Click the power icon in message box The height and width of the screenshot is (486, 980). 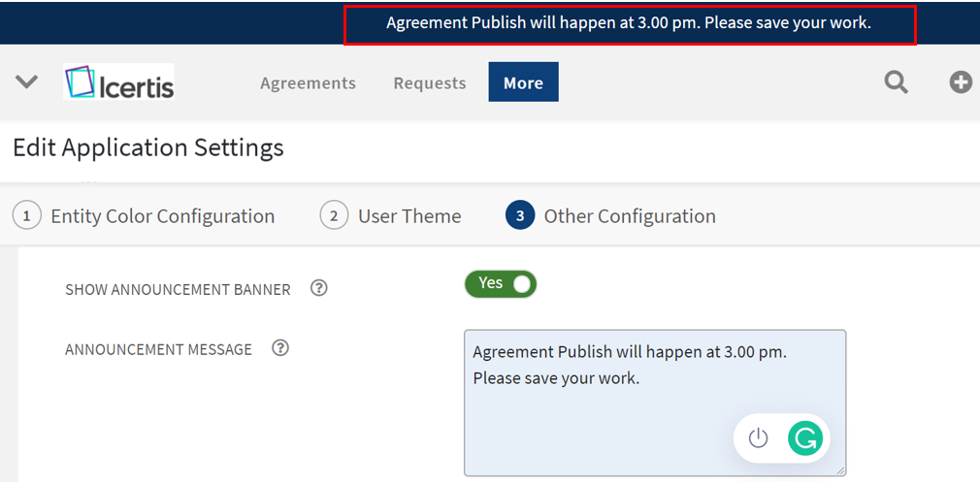(x=759, y=438)
